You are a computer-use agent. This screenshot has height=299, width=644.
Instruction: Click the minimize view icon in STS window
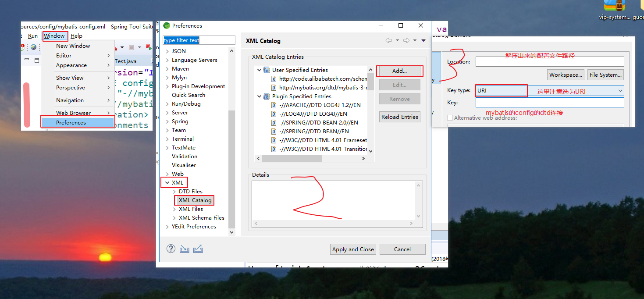pos(26,60)
